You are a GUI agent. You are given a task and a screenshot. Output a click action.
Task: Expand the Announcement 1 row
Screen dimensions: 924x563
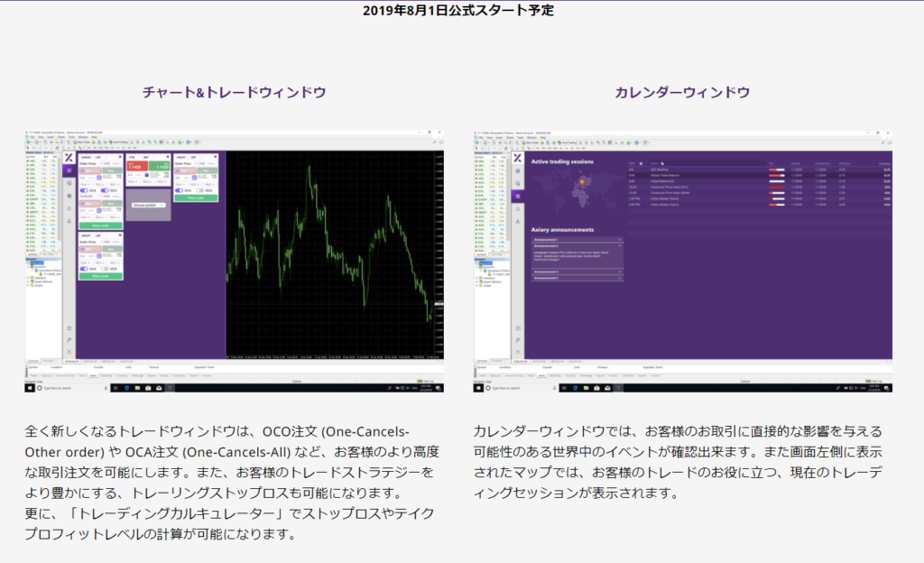576,239
